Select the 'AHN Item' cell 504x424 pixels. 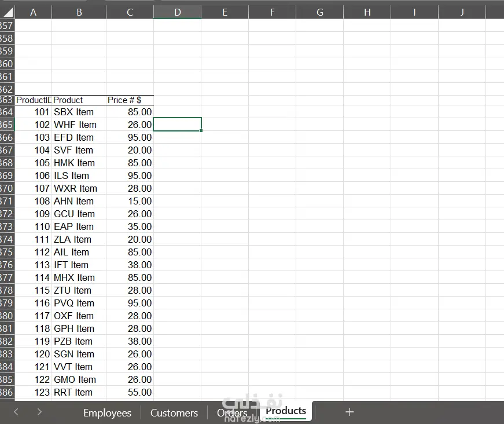point(79,201)
